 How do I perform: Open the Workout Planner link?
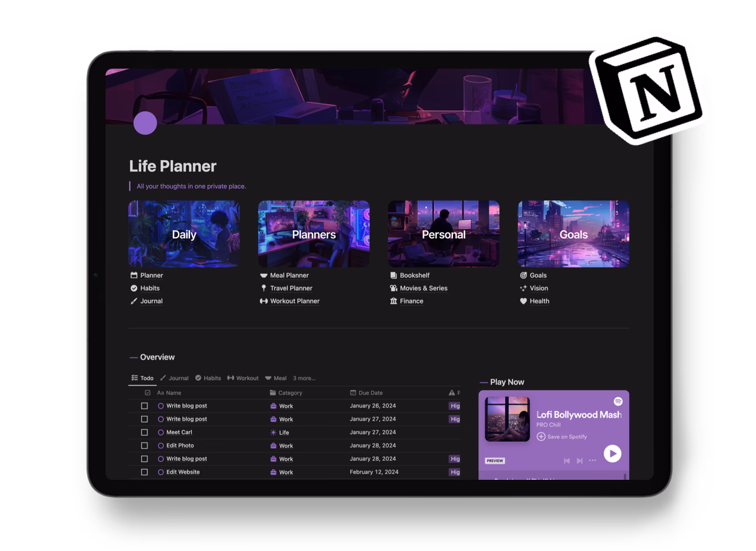[295, 301]
